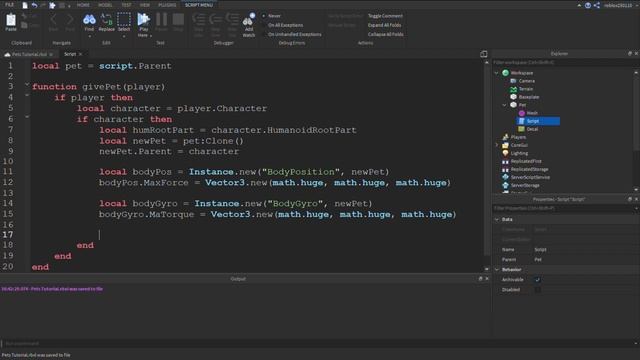640x360 pixels.
Task: Click the Properties filter search field
Action: pyautogui.click(x=563, y=209)
